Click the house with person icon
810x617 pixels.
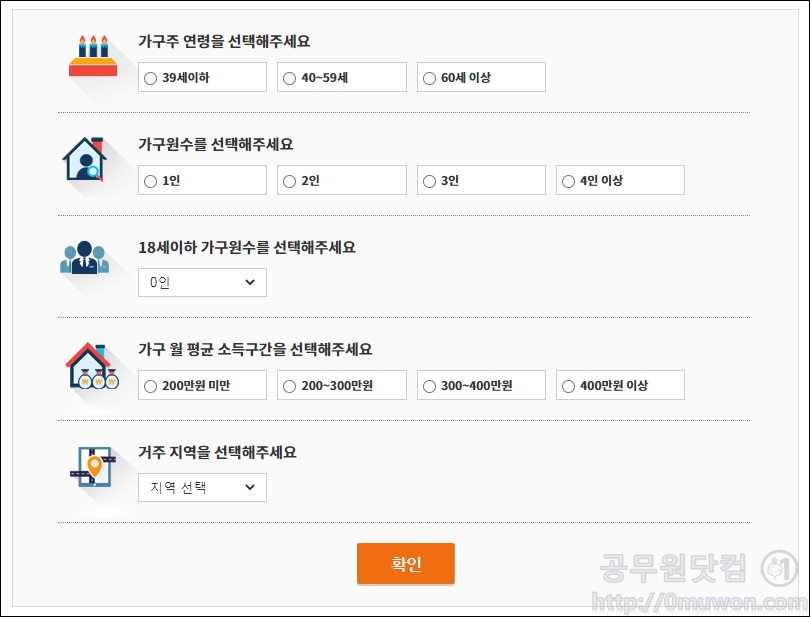85,159
